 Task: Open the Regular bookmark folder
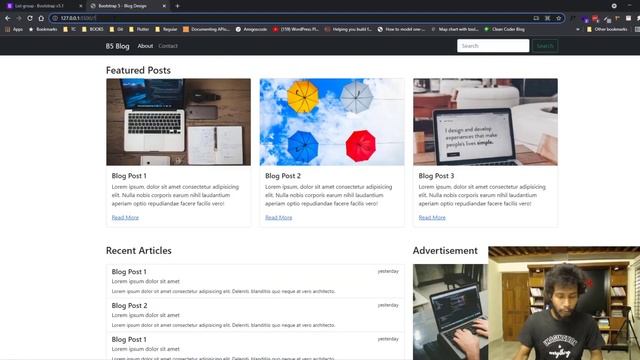point(167,29)
